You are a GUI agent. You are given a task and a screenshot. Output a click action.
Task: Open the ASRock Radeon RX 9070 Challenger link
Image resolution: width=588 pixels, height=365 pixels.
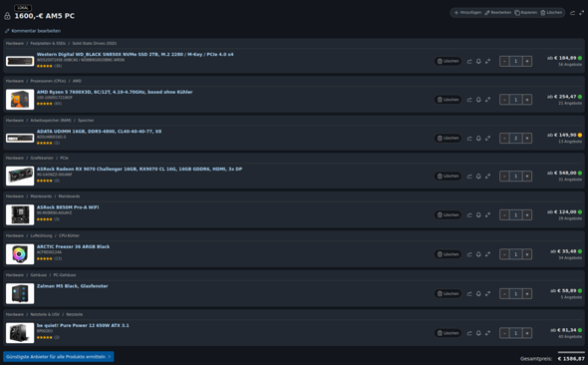[x=140, y=170]
